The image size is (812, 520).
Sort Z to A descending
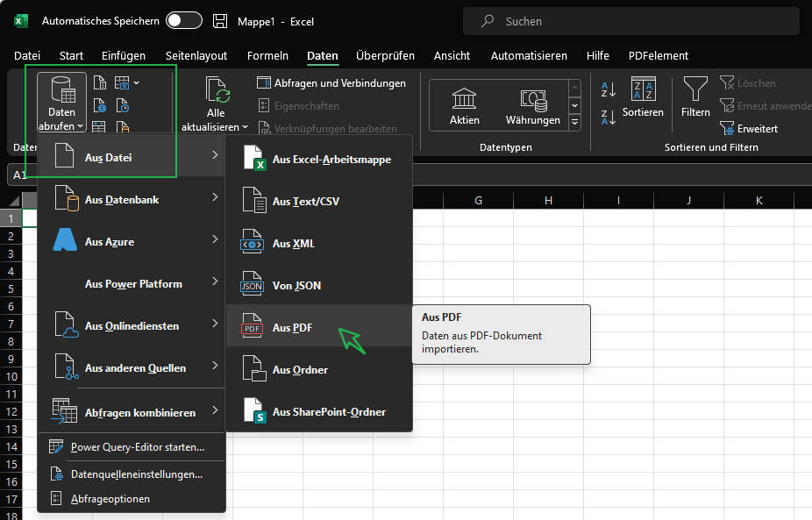608,117
